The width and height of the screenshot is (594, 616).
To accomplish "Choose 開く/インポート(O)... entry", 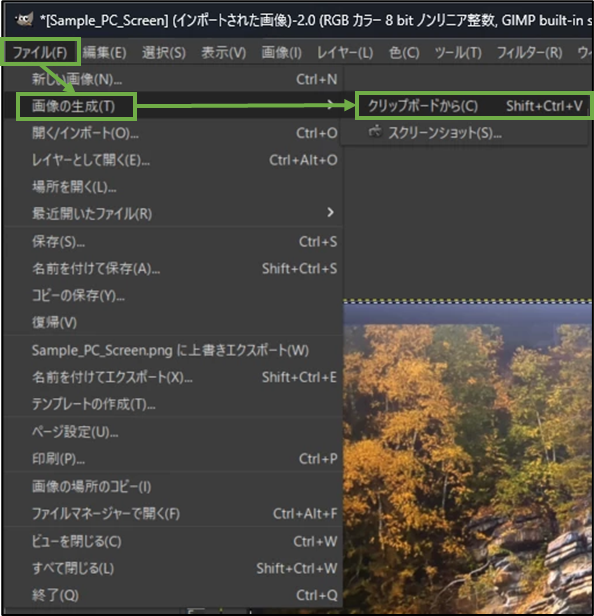I will (x=173, y=133).
